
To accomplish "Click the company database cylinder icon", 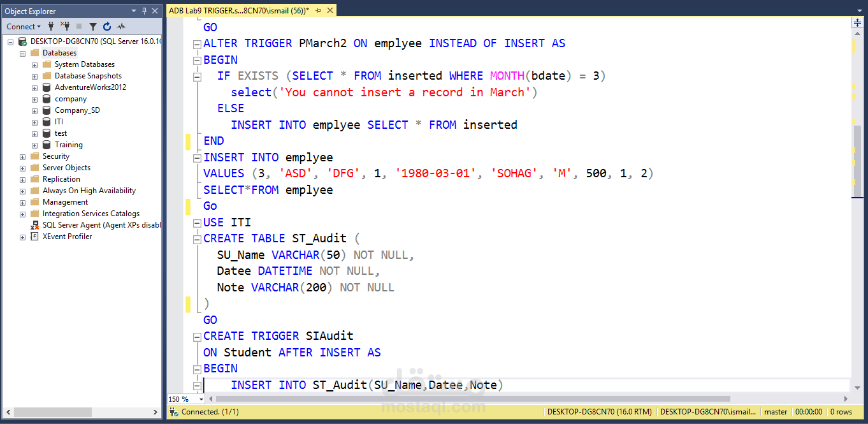I will pyautogui.click(x=47, y=99).
